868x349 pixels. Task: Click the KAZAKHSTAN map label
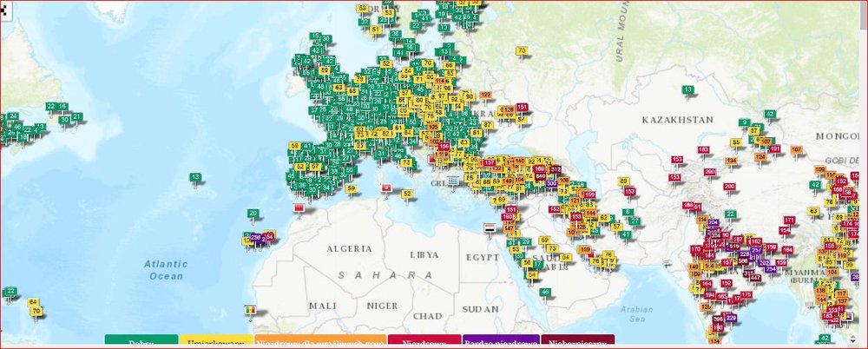click(x=678, y=120)
